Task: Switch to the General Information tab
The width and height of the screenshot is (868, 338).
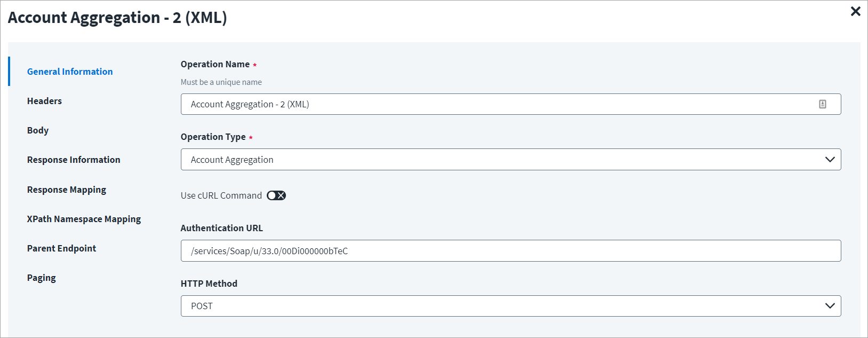Action: [x=70, y=72]
